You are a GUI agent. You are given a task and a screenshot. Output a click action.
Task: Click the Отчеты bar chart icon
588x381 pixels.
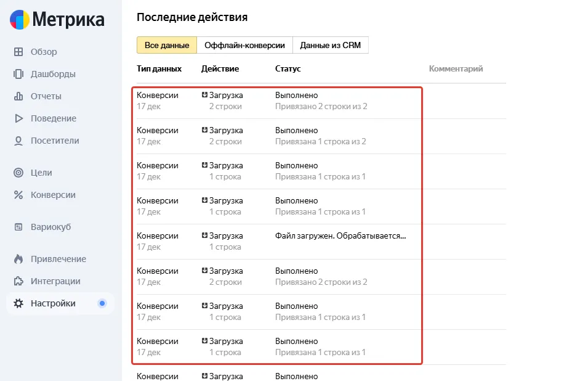[x=18, y=96]
